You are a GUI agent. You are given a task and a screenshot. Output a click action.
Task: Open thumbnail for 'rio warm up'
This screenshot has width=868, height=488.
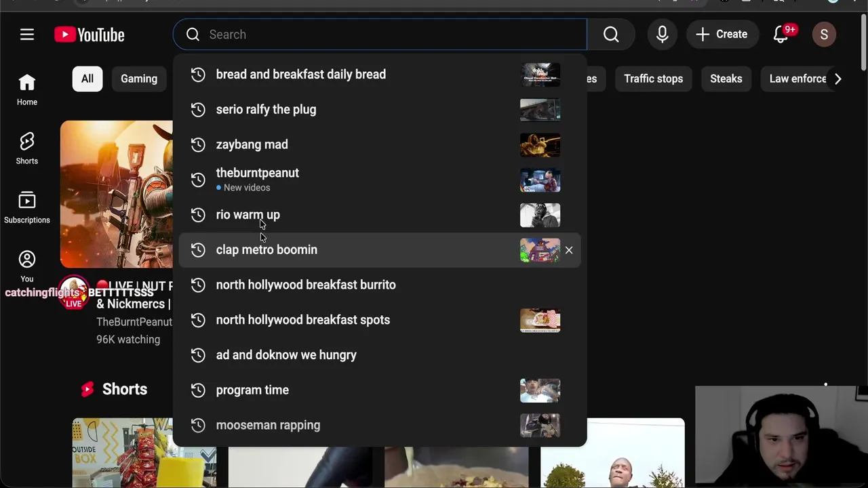(540, 215)
